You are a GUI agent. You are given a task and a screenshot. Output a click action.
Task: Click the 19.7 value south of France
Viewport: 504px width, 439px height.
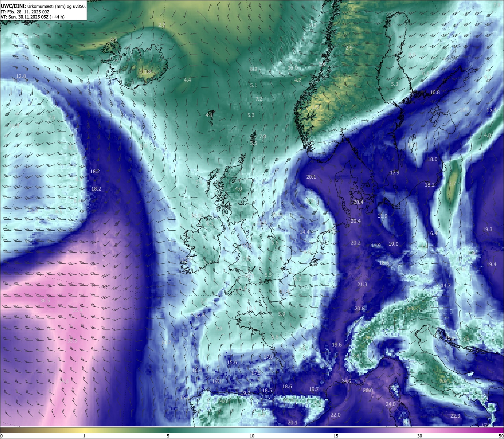pos(314,389)
